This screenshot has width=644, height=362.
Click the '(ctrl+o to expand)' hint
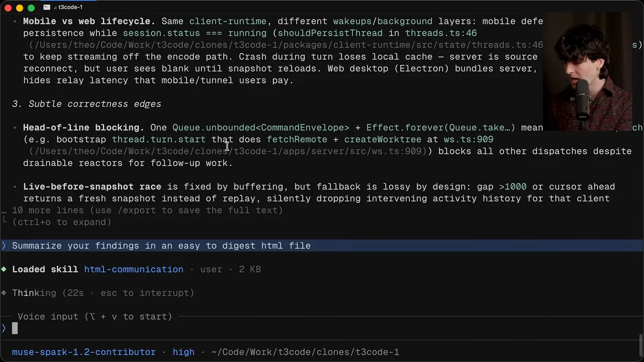[62, 222]
